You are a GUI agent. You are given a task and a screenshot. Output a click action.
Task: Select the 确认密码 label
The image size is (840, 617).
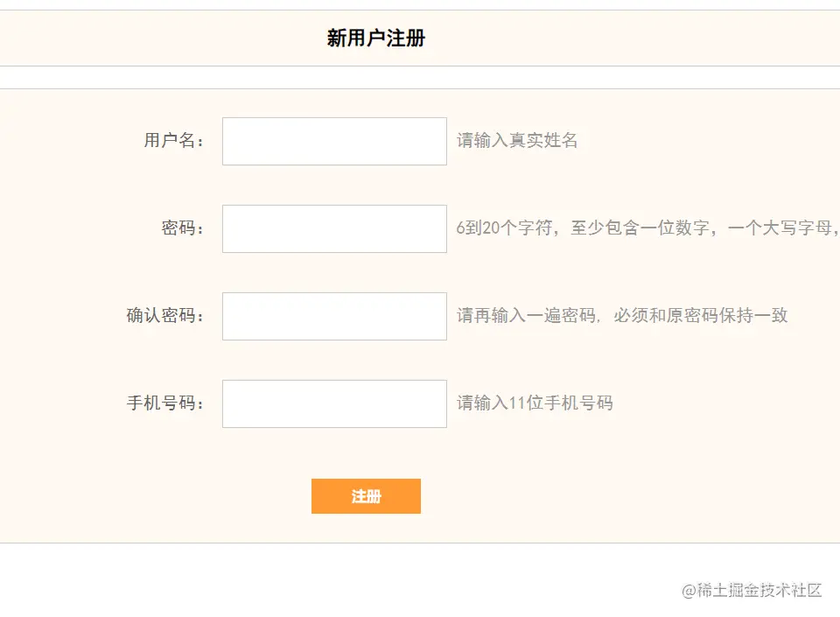164,316
